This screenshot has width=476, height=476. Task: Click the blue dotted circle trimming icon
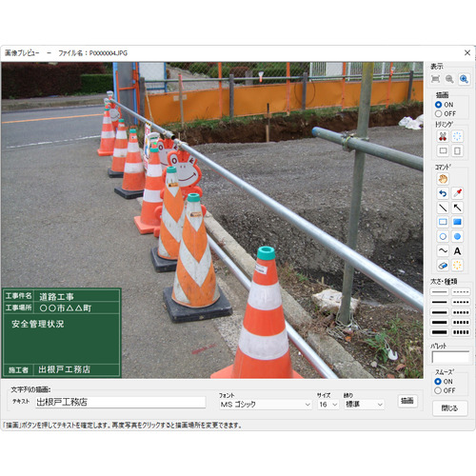pyautogui.click(x=457, y=136)
